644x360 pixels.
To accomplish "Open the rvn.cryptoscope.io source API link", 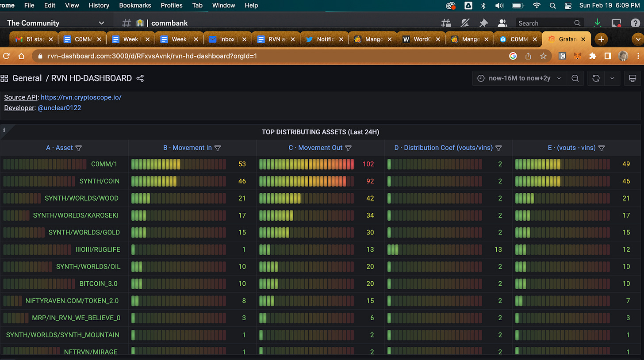I will 81,97.
